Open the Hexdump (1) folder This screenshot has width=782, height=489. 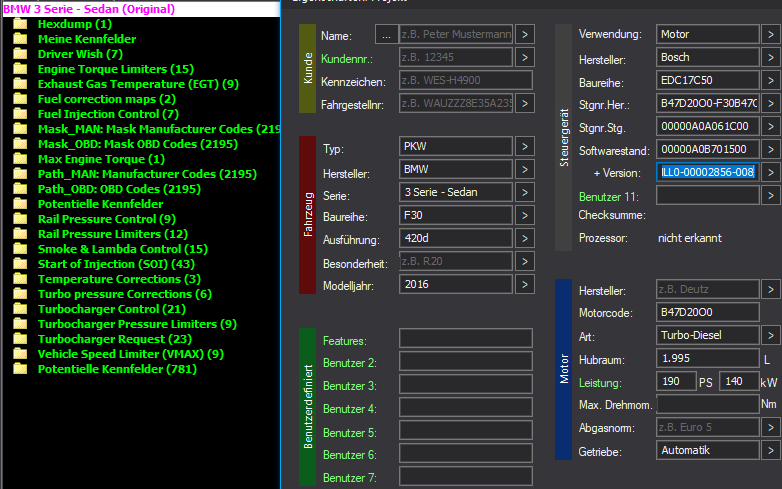point(75,24)
